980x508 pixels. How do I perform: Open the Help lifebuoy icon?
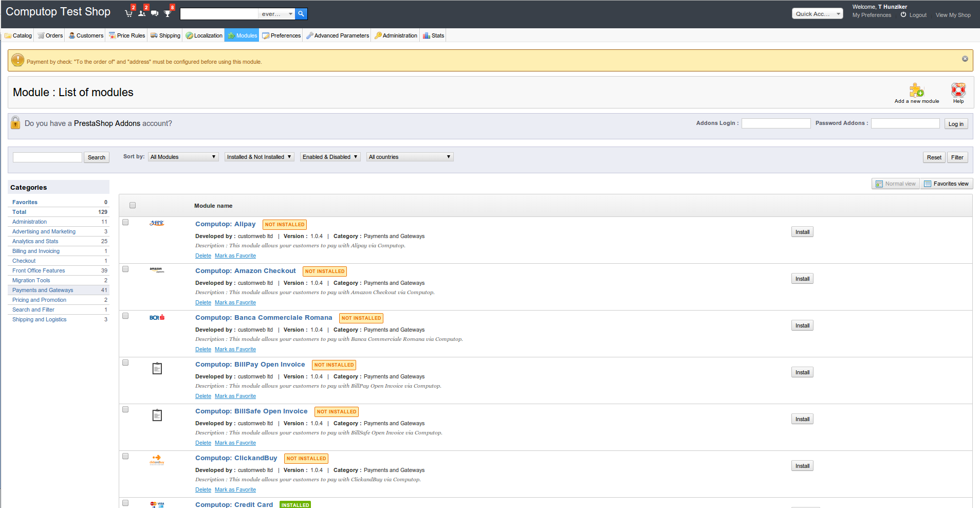pyautogui.click(x=958, y=90)
